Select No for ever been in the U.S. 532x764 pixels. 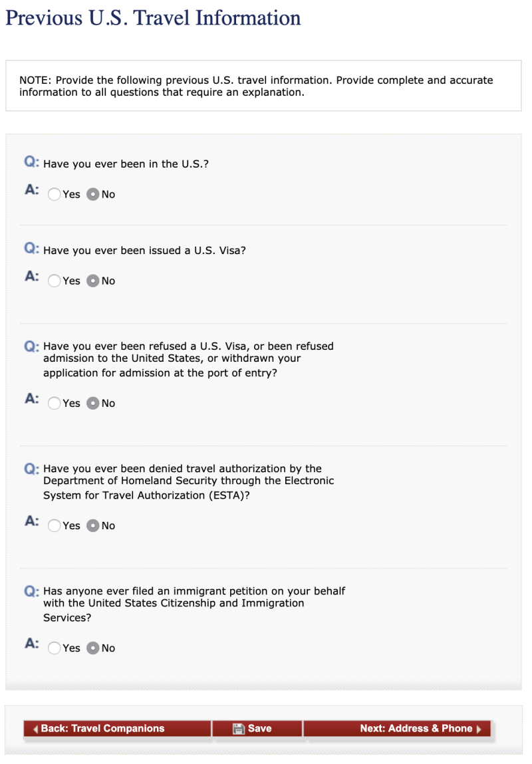tap(94, 194)
